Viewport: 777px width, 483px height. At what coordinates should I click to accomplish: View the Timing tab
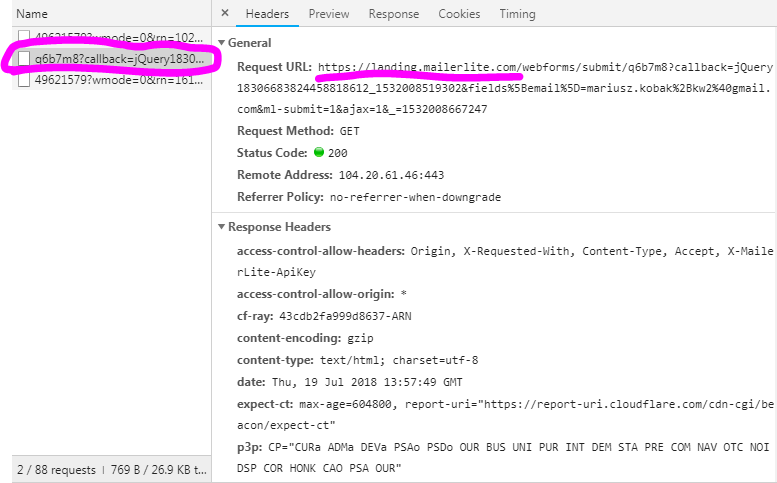pos(517,14)
